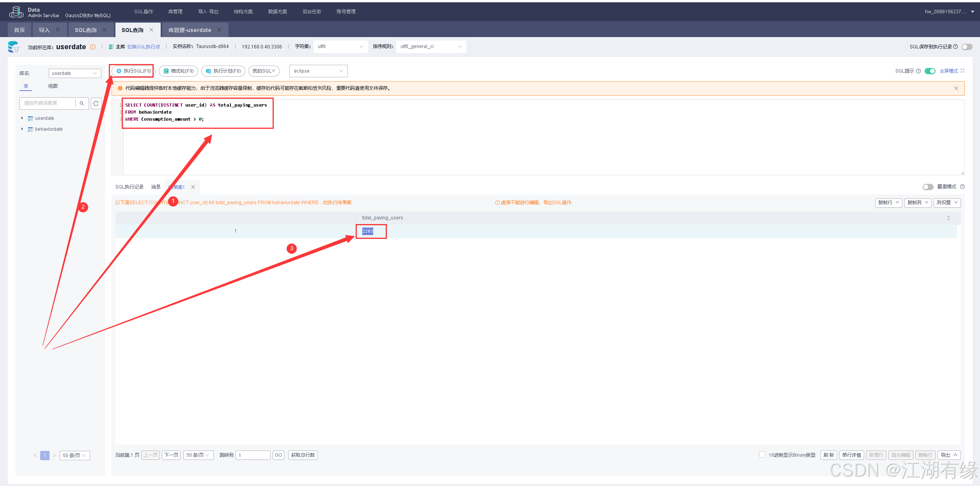Open the 库管理 top menu

point(175,12)
